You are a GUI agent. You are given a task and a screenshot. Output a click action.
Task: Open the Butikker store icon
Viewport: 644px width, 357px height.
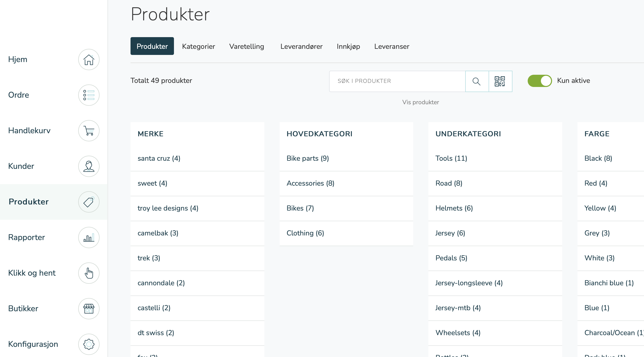coord(89,309)
